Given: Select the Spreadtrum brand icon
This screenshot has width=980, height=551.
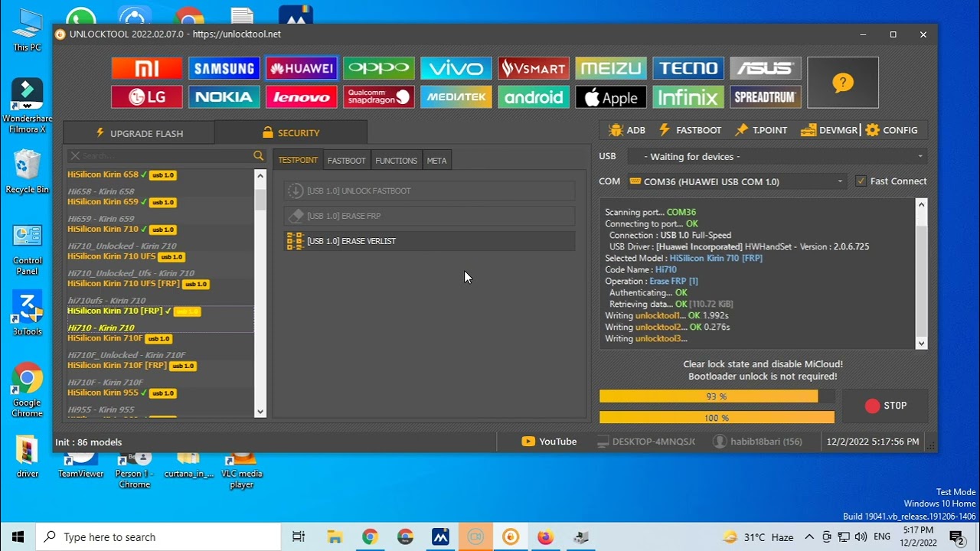Looking at the screenshot, I should [x=766, y=97].
